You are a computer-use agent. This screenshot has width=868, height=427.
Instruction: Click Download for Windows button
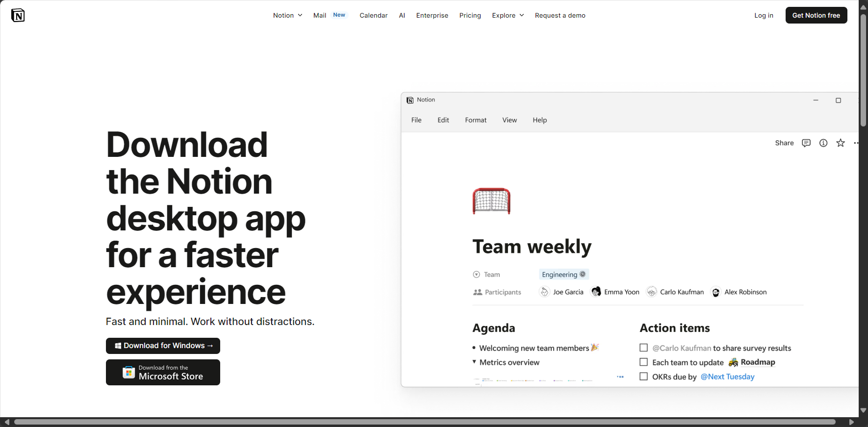coord(163,346)
